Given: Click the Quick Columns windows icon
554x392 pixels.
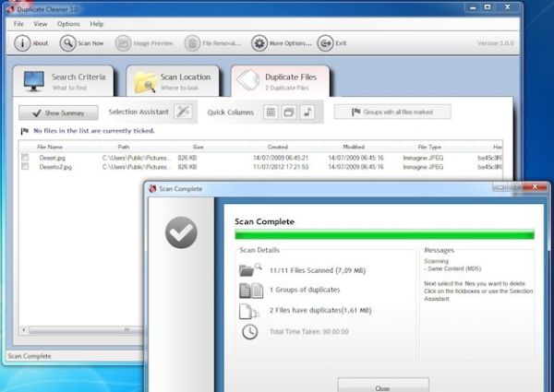Looking at the screenshot, I should 289,113.
